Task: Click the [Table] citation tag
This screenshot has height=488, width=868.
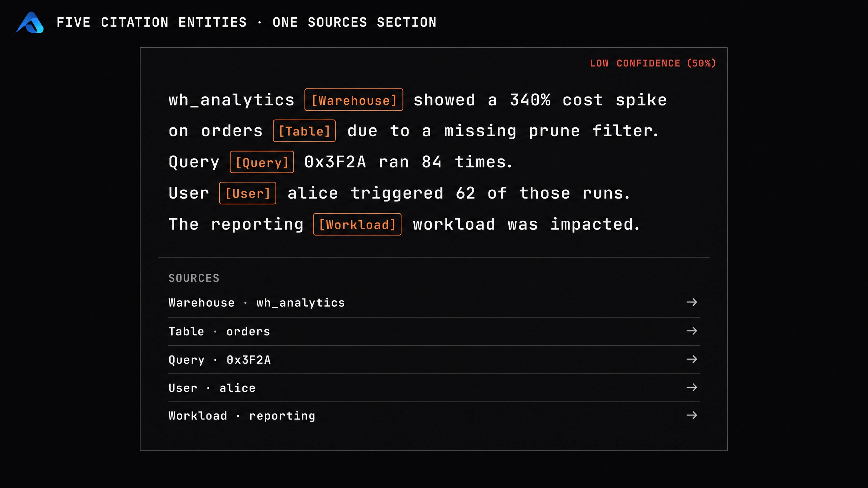Action: (304, 131)
